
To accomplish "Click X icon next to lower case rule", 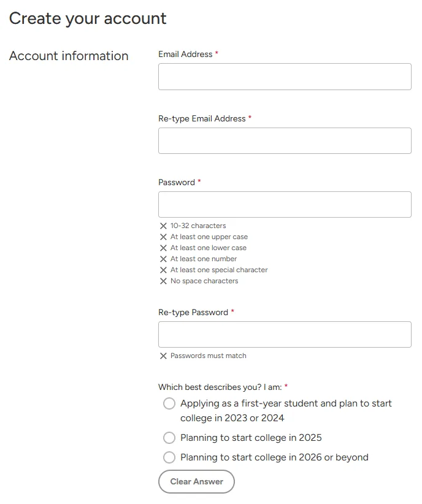I will tap(163, 248).
